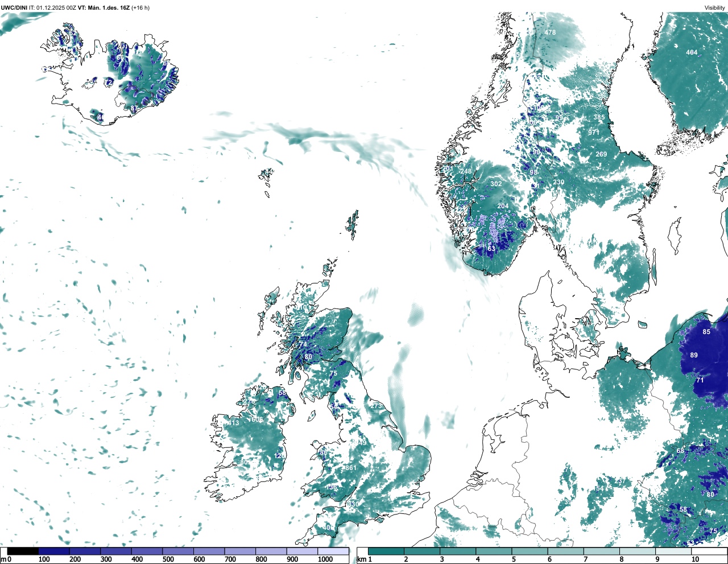Click the '302' visibility value over southern Norway
This screenshot has height=564, width=728.
click(x=496, y=184)
